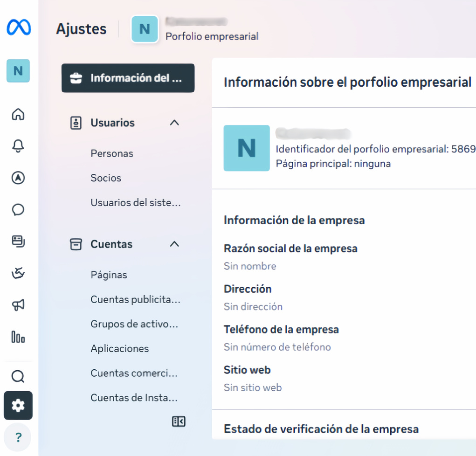
Task: Click the Meta logo icon
Action: [19, 28]
